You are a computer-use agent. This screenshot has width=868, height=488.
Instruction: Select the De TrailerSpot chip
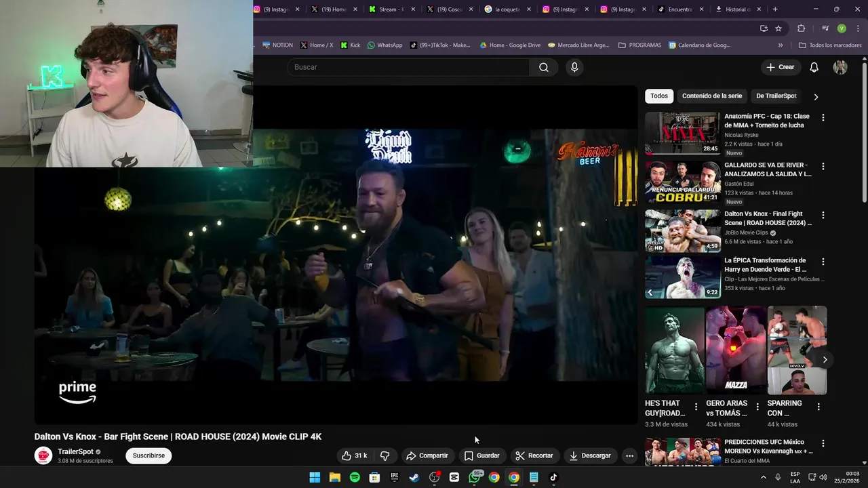click(776, 96)
